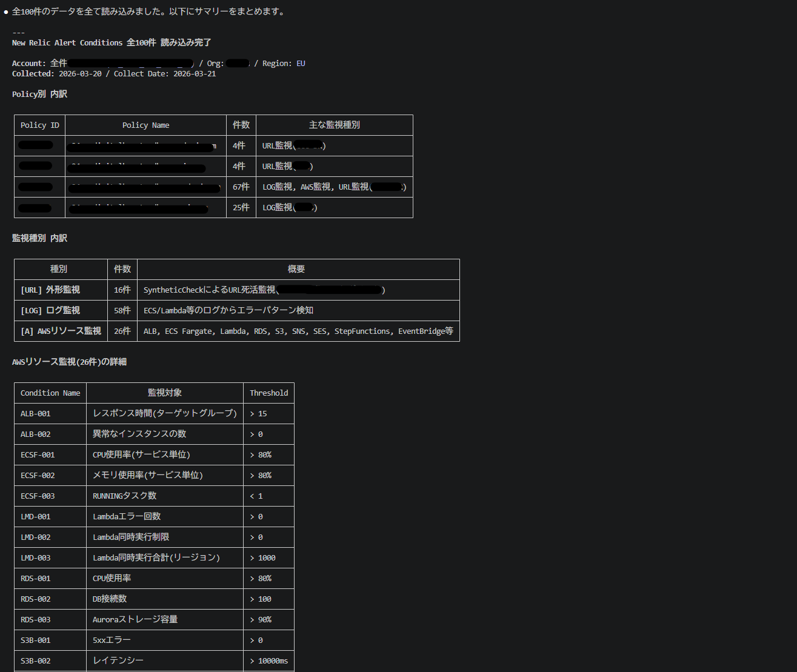Select the [LOG] ログ監視 row label
797x672 pixels.
[50, 311]
